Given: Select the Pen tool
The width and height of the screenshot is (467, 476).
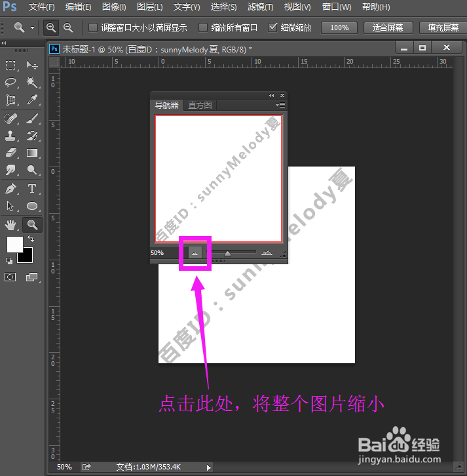Looking at the screenshot, I should pyautogui.click(x=10, y=189).
